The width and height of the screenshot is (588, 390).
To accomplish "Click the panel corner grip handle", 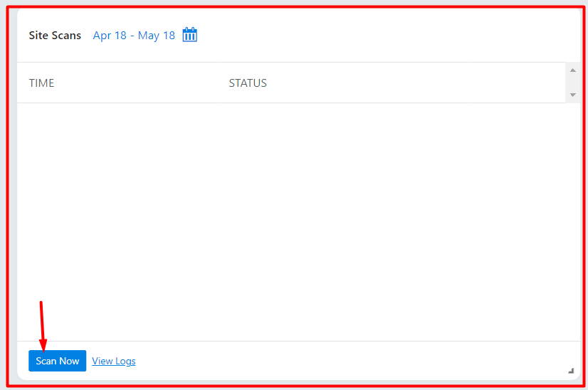I will pyautogui.click(x=571, y=371).
